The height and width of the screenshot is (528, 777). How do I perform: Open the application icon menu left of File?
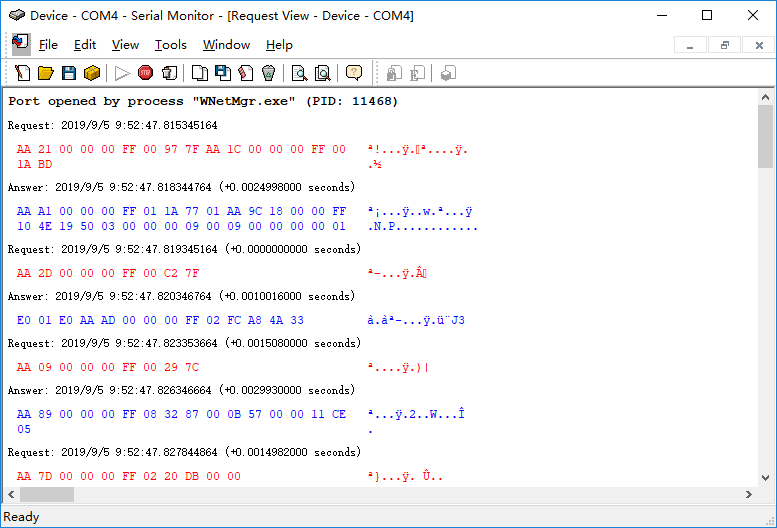pos(20,44)
